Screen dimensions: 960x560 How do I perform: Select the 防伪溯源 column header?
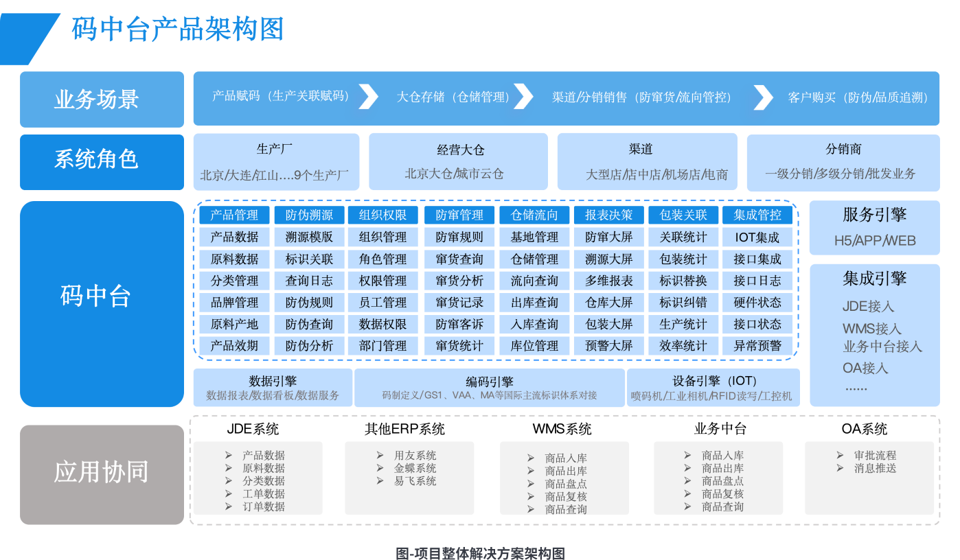pyautogui.click(x=309, y=215)
